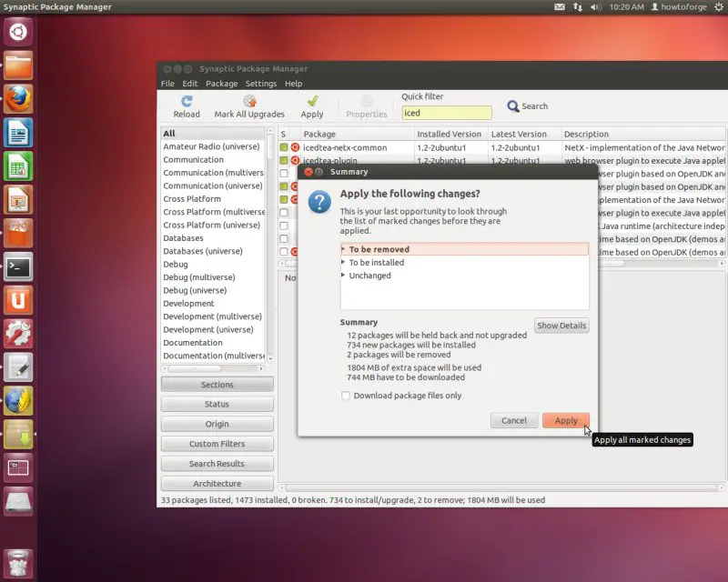728x582 pixels.
Task: Expand the To be removed list
Action: click(x=343, y=249)
